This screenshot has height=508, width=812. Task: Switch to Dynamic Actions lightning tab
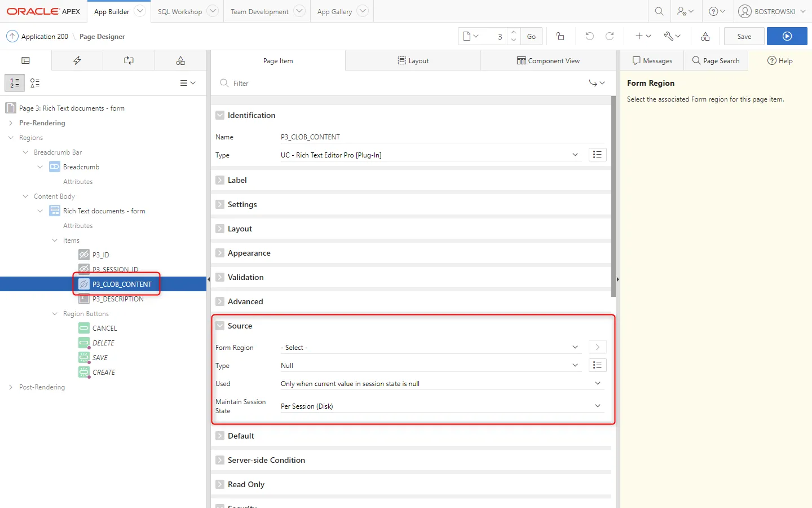(x=77, y=60)
